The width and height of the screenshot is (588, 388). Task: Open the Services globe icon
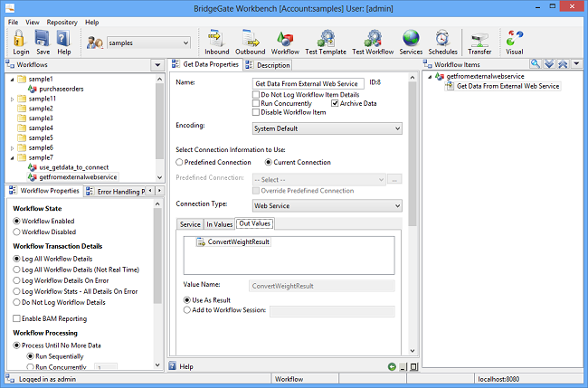pos(411,38)
